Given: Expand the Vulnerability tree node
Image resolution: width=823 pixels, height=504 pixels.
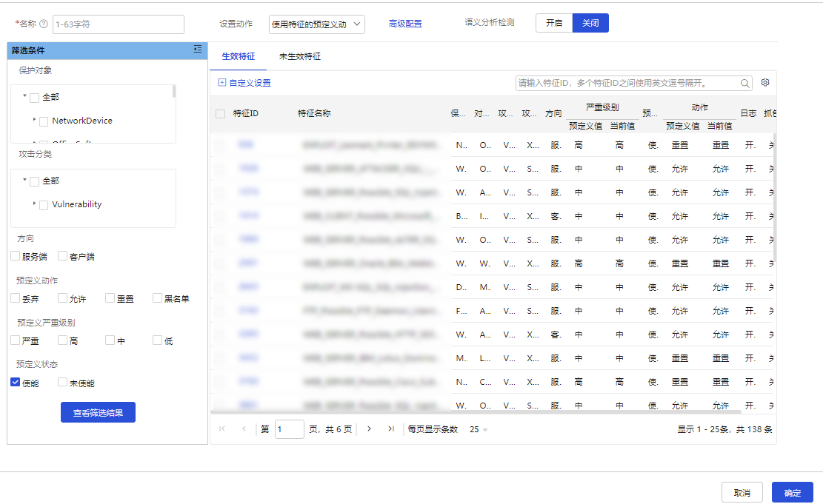Looking at the screenshot, I should click(34, 204).
